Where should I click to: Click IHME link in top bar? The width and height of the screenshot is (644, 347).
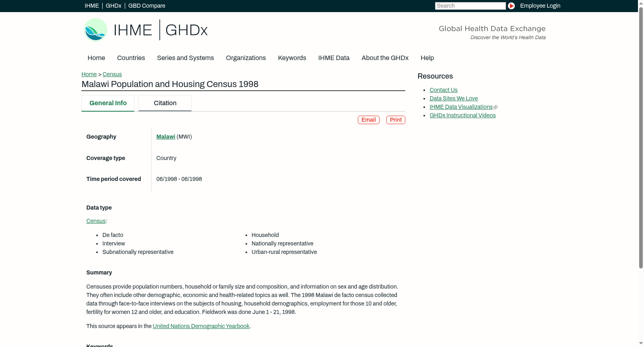click(92, 6)
